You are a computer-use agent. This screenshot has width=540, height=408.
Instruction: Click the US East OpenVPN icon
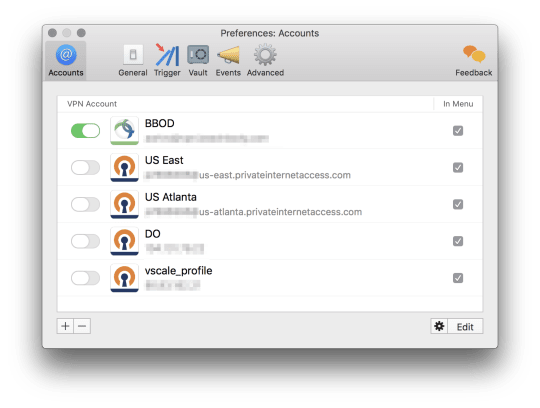point(124,167)
